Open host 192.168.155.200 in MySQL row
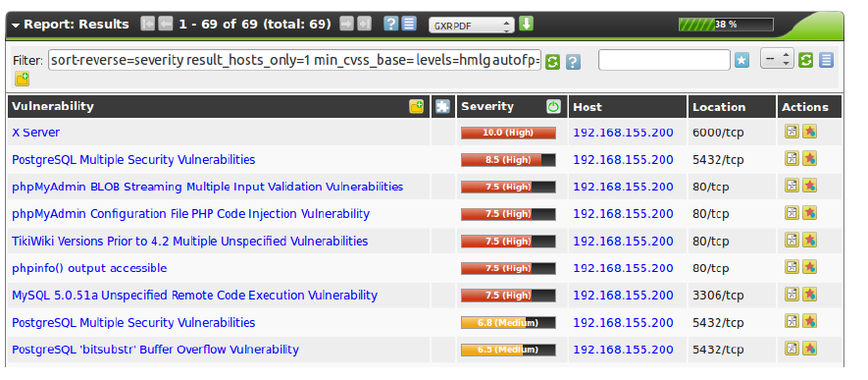The width and height of the screenshot is (868, 380). [624, 296]
